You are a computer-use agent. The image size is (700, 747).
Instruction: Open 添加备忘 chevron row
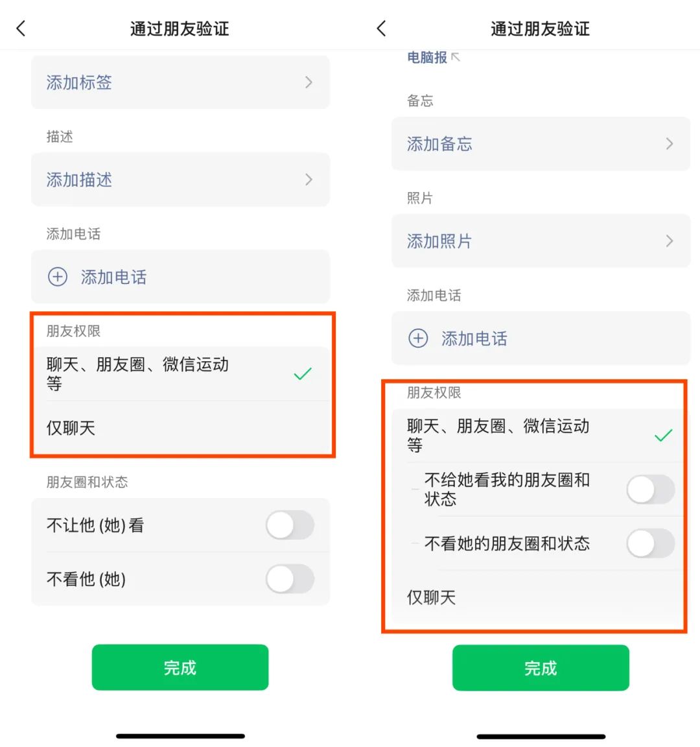(541, 143)
